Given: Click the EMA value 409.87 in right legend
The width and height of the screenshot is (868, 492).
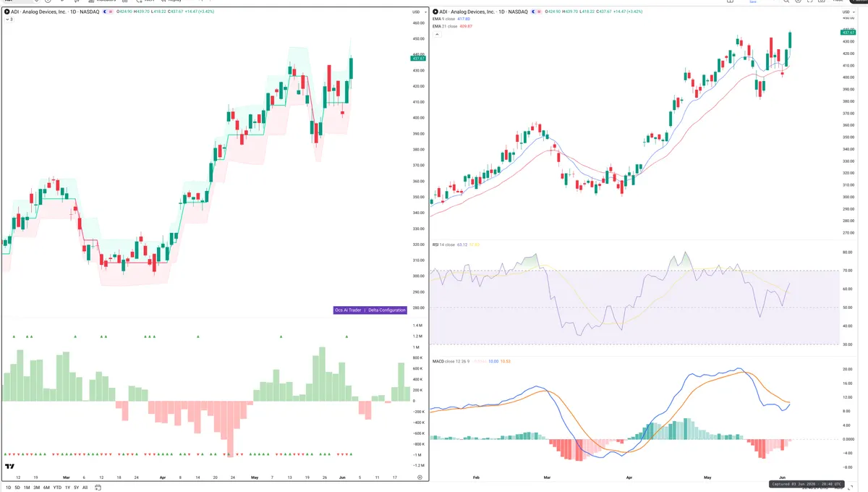Looking at the screenshot, I should (x=466, y=26).
